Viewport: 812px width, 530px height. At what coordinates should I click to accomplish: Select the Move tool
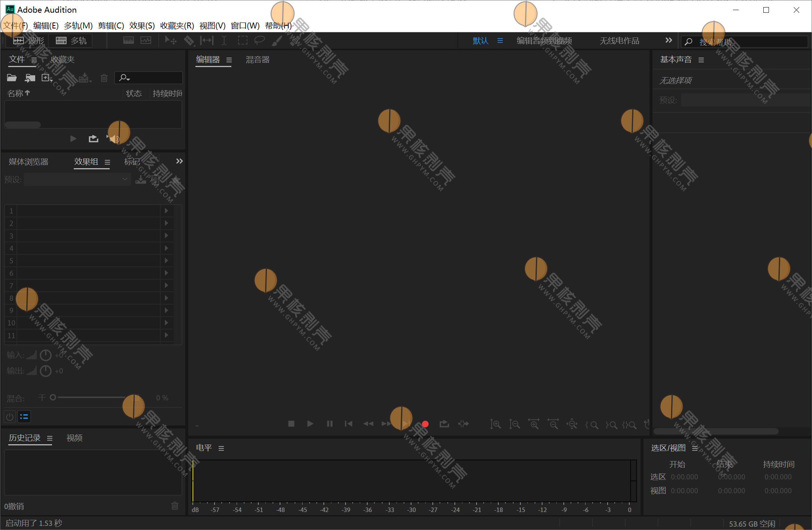[x=171, y=40]
